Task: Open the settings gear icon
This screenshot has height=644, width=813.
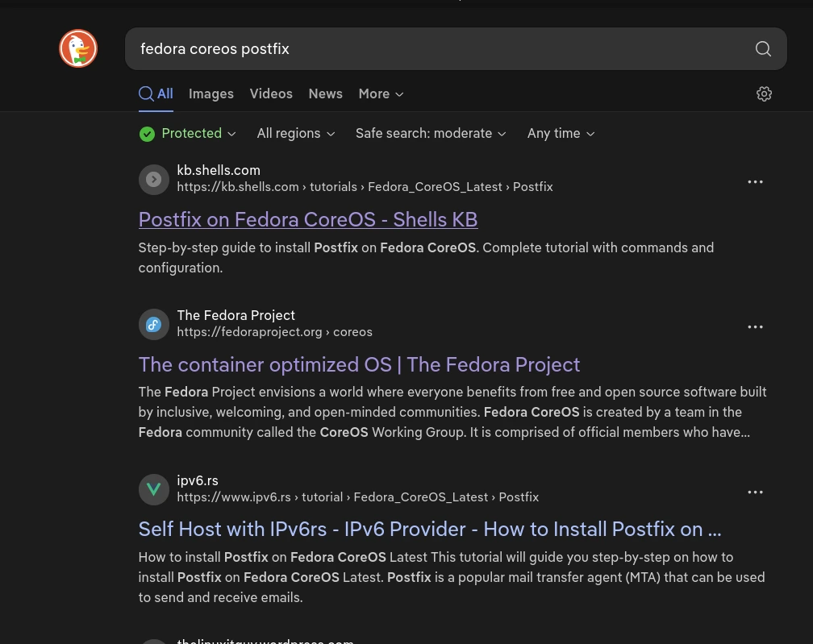Action: click(764, 94)
